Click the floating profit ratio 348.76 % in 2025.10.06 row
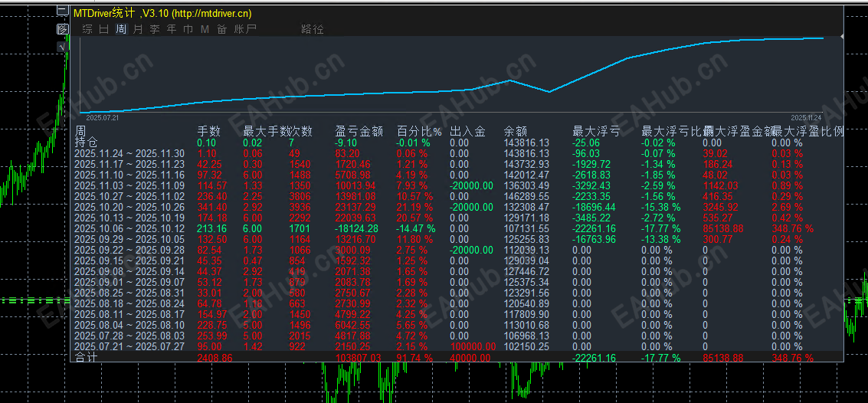Screen dimensions: 868x403 click(793, 228)
